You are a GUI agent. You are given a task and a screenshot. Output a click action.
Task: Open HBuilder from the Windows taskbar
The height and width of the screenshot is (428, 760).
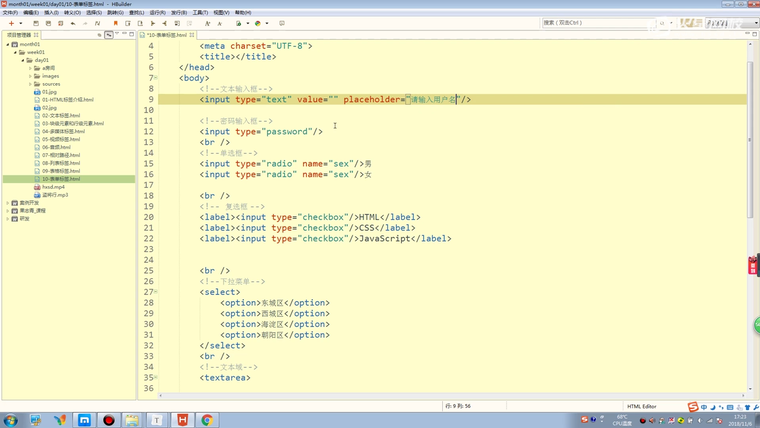182,420
